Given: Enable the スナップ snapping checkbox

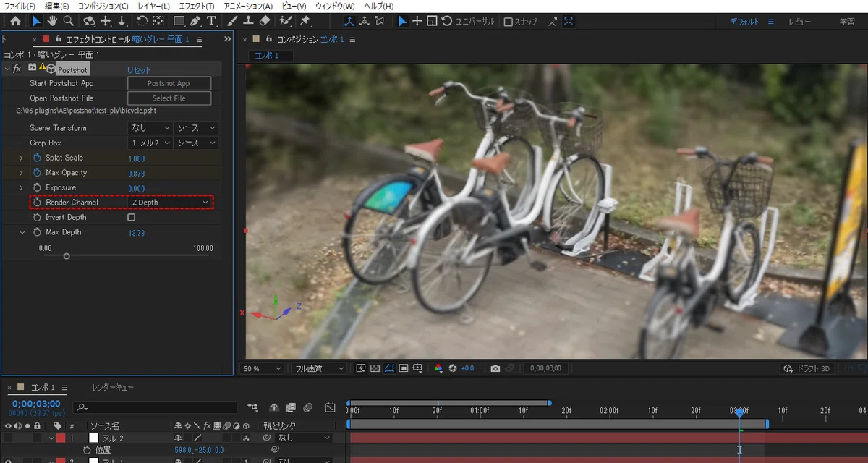Looking at the screenshot, I should tap(508, 22).
